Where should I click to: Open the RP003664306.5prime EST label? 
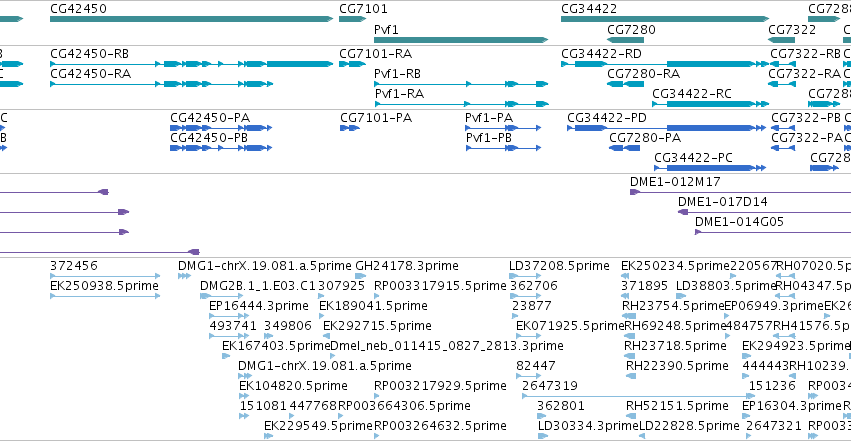pyautogui.click(x=404, y=406)
